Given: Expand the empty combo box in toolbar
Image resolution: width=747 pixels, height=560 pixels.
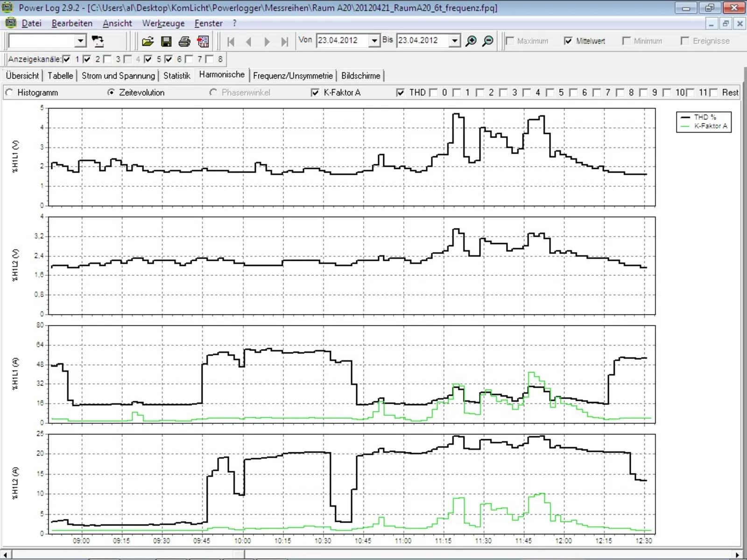Looking at the screenshot, I should tap(80, 41).
